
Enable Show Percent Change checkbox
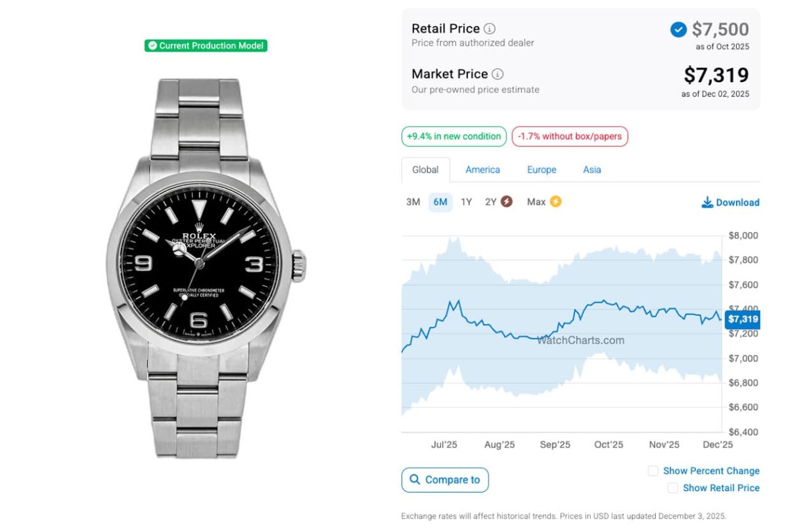653,471
